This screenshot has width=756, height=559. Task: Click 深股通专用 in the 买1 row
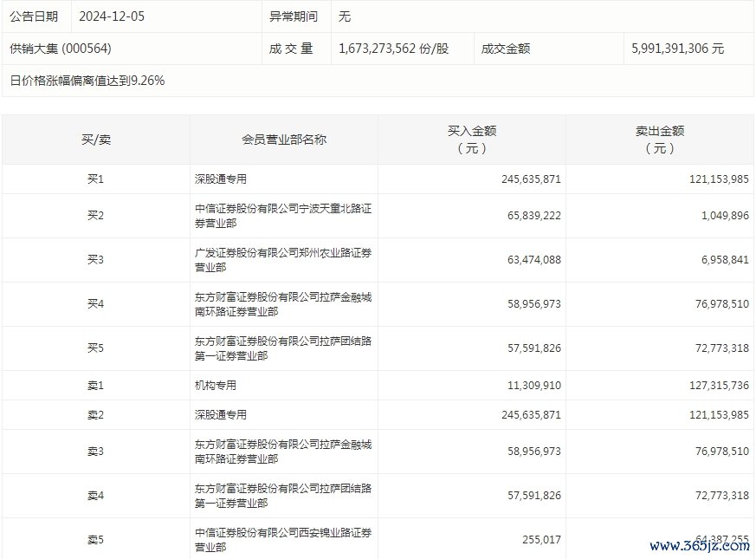220,179
